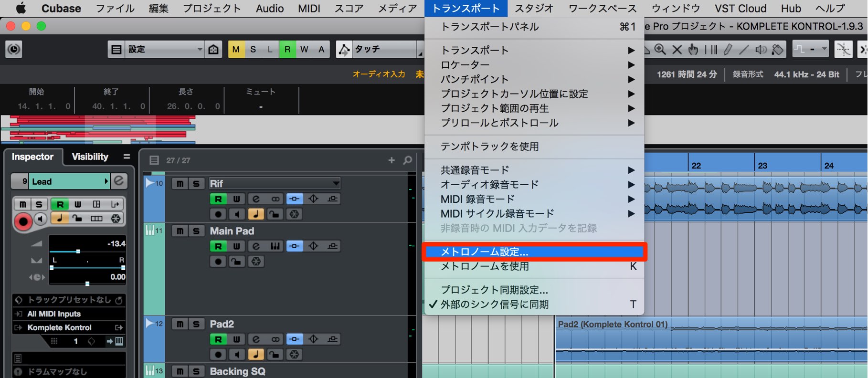Select the Play speaker tool

tap(761, 49)
